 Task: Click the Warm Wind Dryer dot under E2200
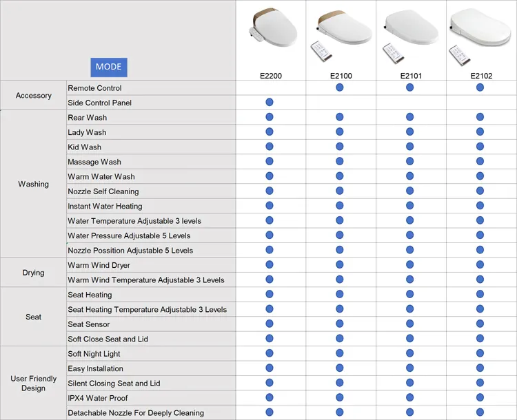point(270,265)
